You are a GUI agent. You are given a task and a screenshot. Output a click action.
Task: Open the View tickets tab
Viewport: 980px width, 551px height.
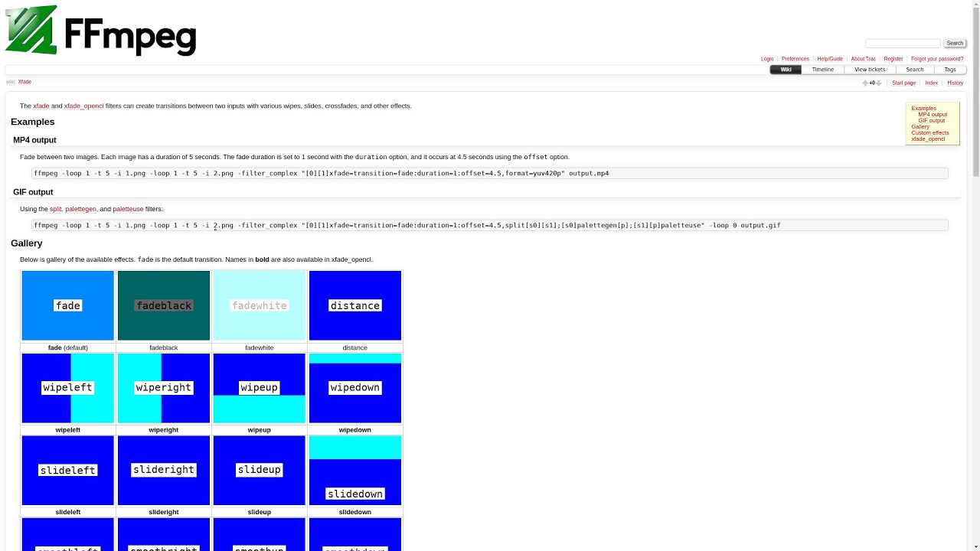point(870,70)
